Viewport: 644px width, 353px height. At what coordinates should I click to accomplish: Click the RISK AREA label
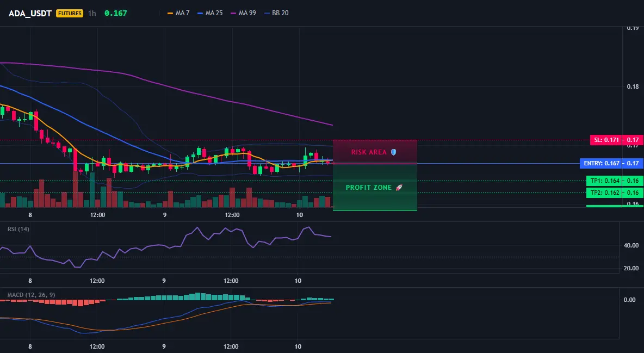(369, 152)
